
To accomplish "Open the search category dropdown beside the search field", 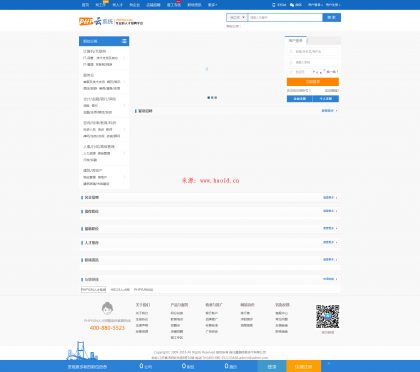I will (x=237, y=17).
